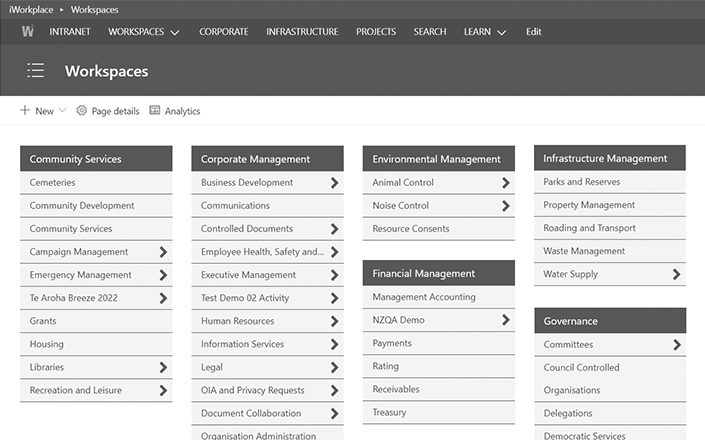Click the arrow beside Committees
The width and height of the screenshot is (705, 440).
pyautogui.click(x=676, y=344)
